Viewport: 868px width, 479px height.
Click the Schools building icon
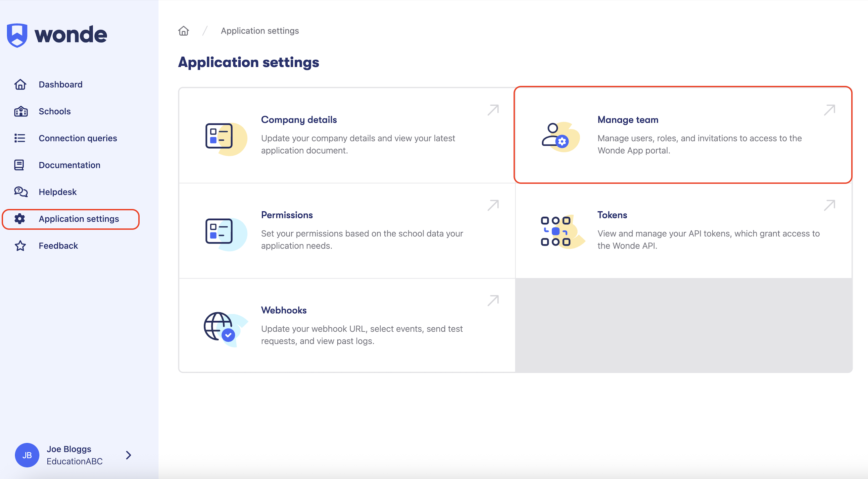pyautogui.click(x=20, y=111)
